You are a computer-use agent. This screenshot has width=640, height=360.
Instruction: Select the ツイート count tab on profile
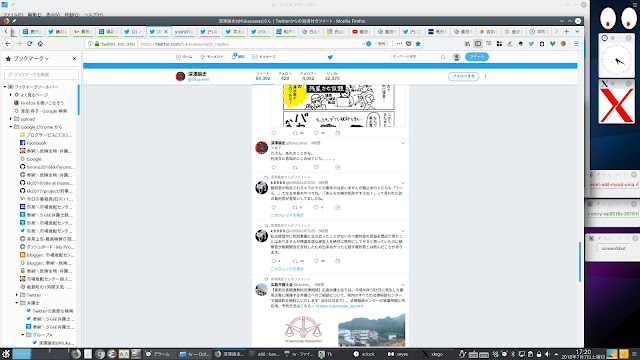[x=263, y=76]
